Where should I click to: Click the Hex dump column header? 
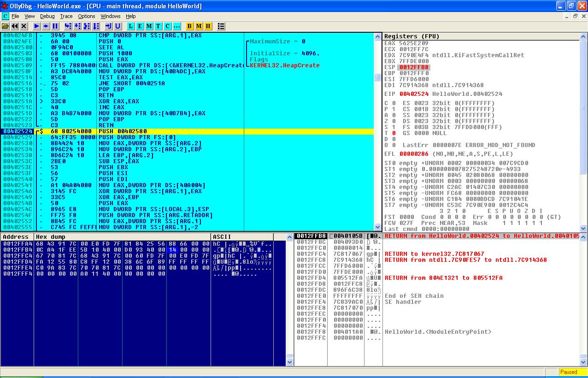tap(122, 237)
